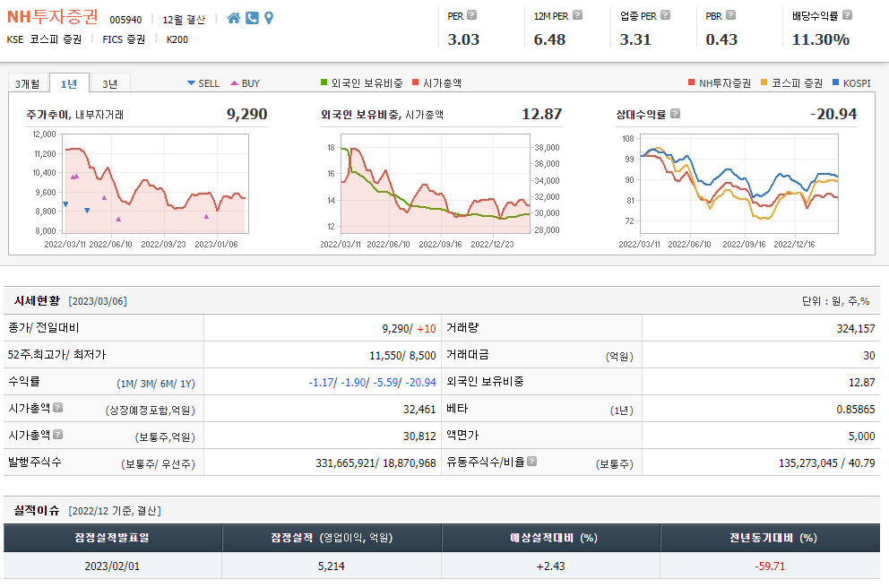This screenshot has height=588, width=889.
Task: Click the foreign ownership value 12.87 above chart
Action: click(x=541, y=114)
